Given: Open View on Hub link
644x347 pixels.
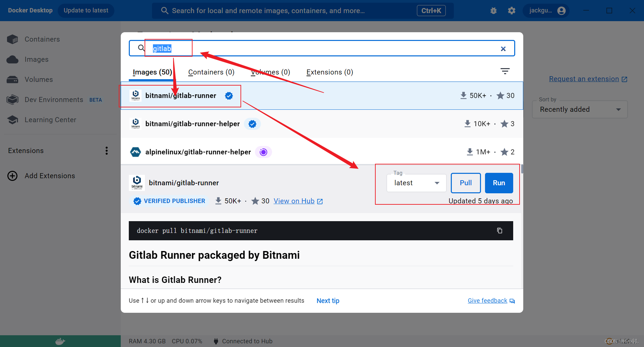Looking at the screenshot, I should click(x=298, y=201).
